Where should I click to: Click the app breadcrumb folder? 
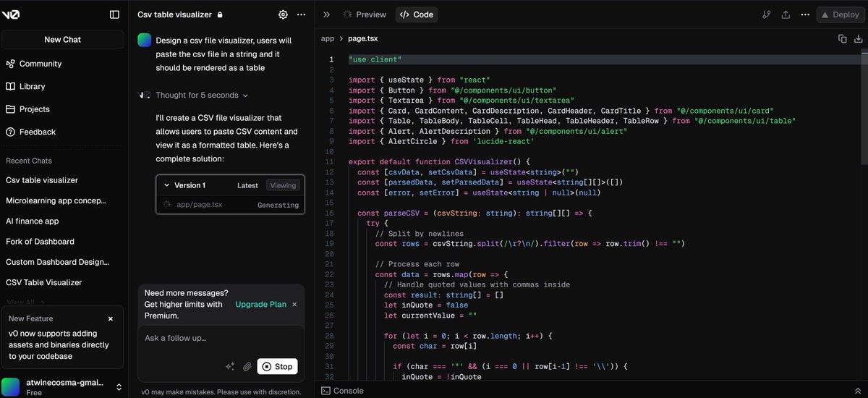[328, 39]
